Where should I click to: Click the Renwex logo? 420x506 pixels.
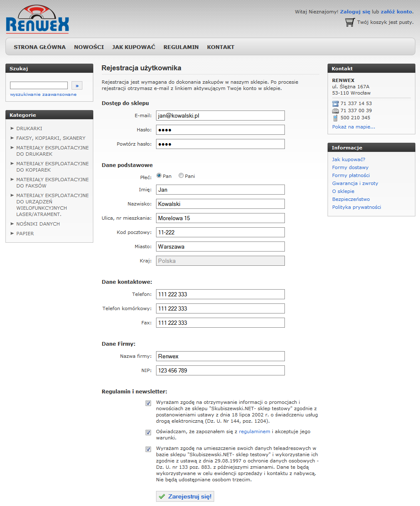(37, 19)
